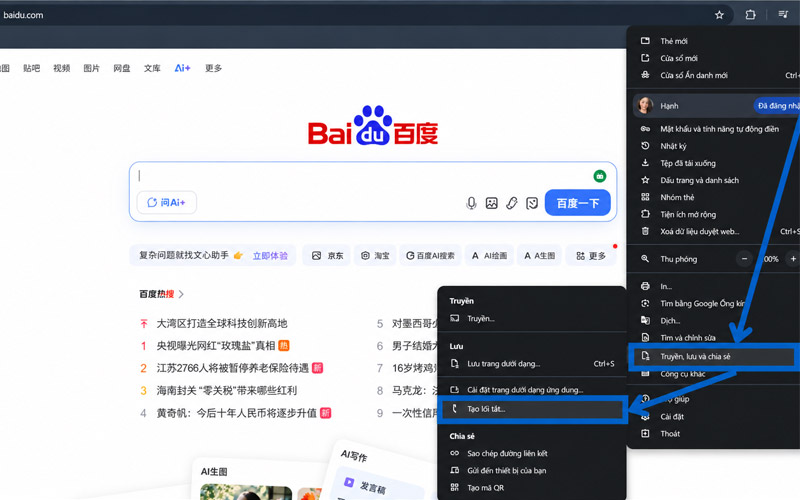Image resolution: width=800 pixels, height=500 pixels.
Task: Open the 视频 navigation link
Action: [62, 68]
